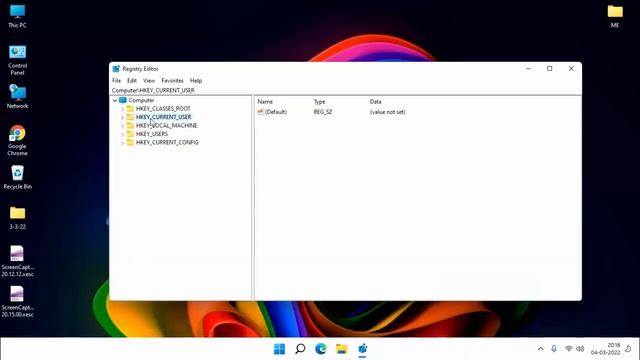The height and width of the screenshot is (360, 640).
Task: Open Google Chrome desktop shortcut
Action: (17, 140)
